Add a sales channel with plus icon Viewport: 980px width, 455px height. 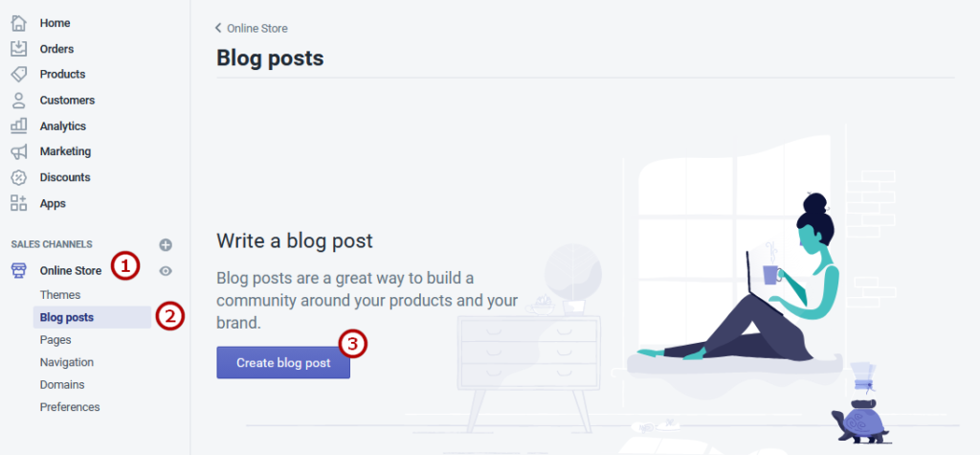pyautogui.click(x=166, y=244)
